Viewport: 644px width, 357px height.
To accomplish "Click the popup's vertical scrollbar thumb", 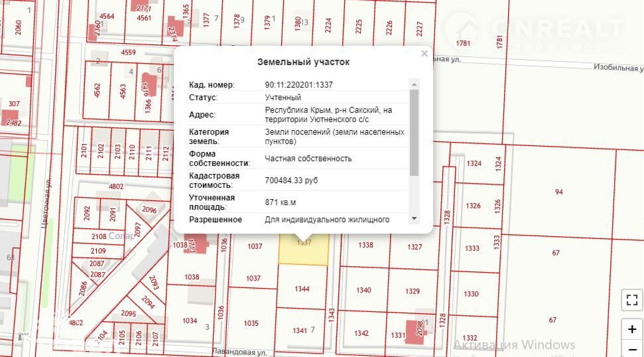I will (x=415, y=133).
